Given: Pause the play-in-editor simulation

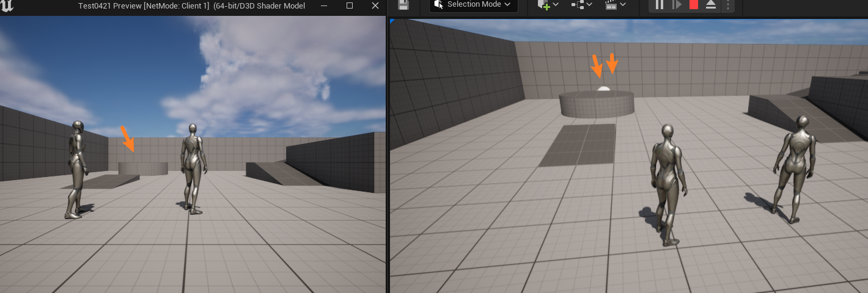Looking at the screenshot, I should [x=660, y=5].
